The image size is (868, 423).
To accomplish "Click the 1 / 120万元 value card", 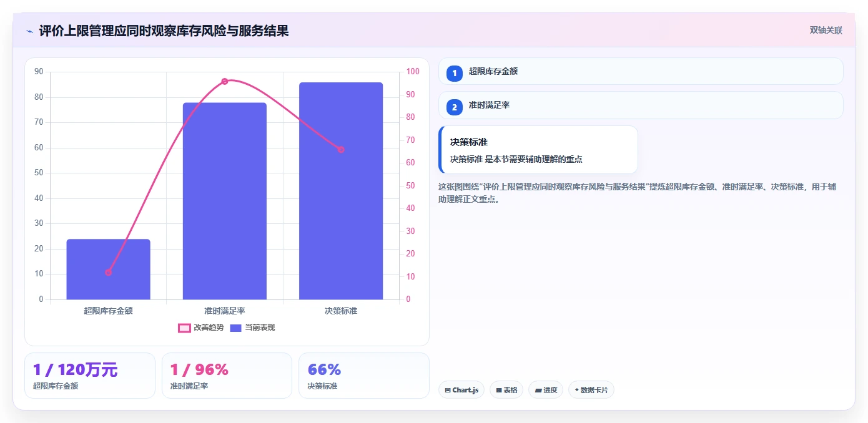I will tap(90, 376).
